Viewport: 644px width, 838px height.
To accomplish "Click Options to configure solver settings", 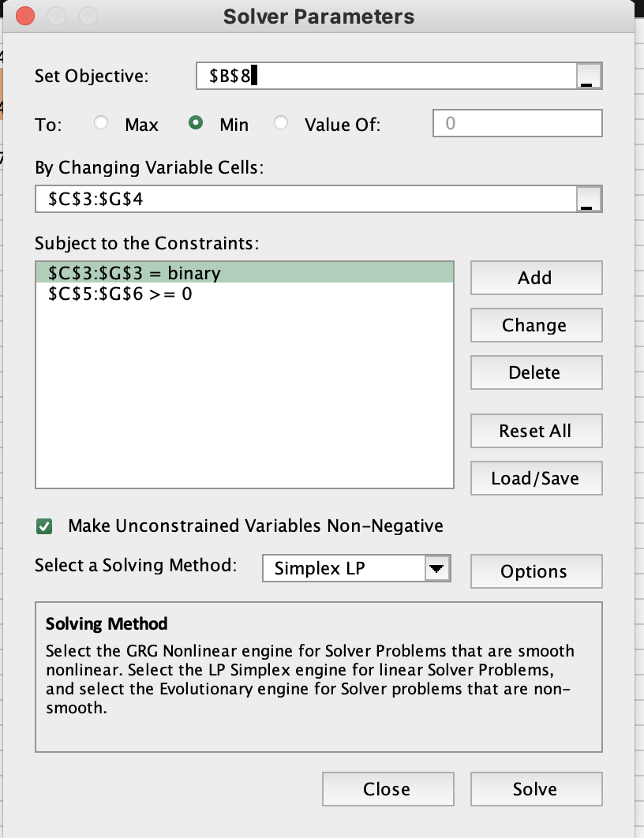I will coord(536,571).
